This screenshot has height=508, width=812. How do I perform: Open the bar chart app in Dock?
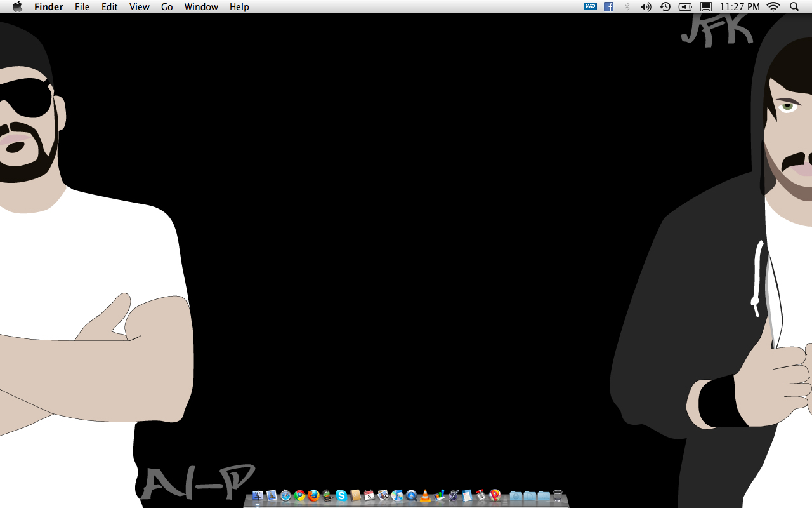click(440, 495)
